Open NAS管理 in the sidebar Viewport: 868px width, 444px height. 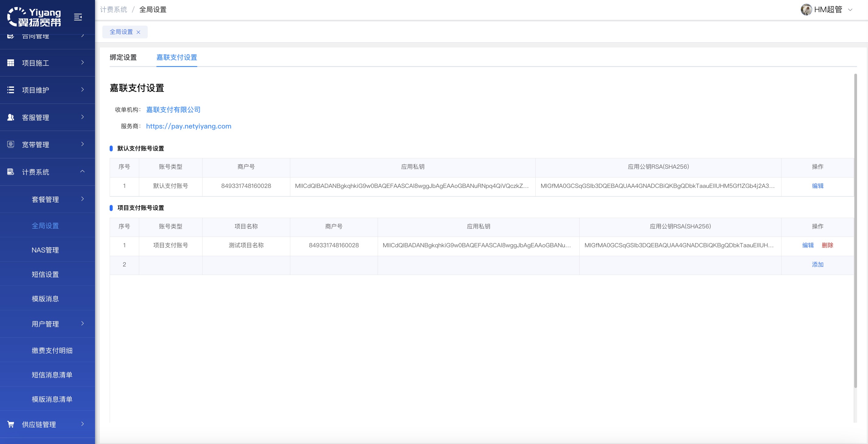pyautogui.click(x=45, y=250)
